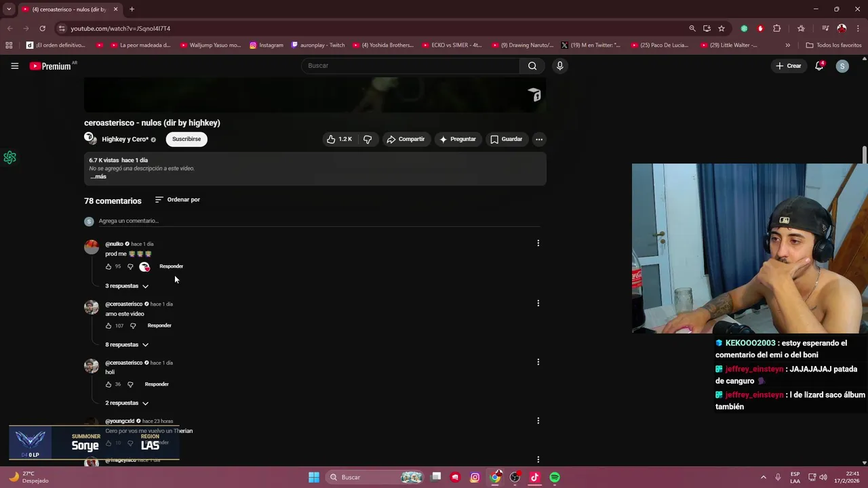Open options menu for 'amo este video' comment
Viewport: 868px width, 488px height.
click(538, 303)
